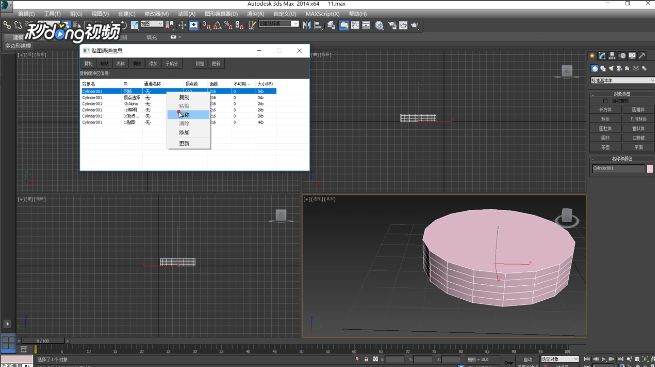Toggle the Percent Snap button

coord(228,25)
